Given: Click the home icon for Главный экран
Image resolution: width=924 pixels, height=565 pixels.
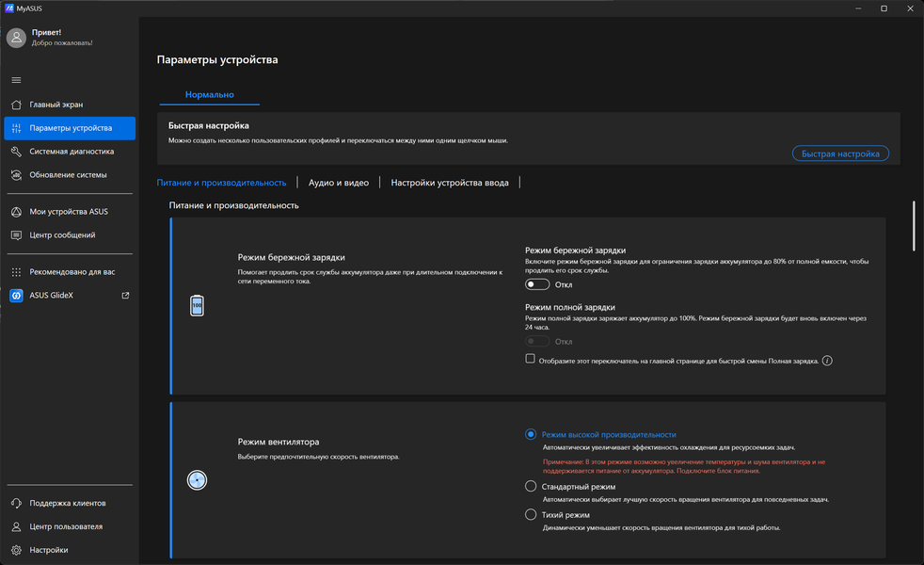Looking at the screenshot, I should point(17,105).
